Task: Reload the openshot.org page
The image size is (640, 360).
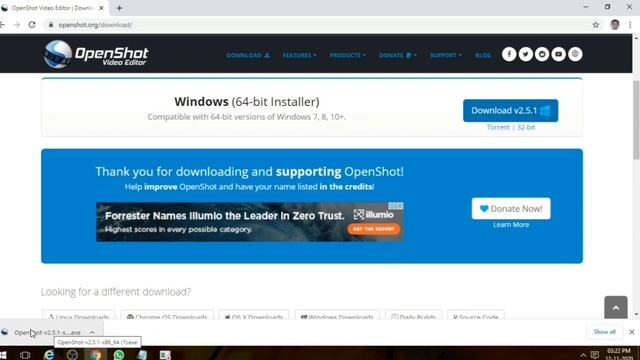Action: pyautogui.click(x=32, y=25)
